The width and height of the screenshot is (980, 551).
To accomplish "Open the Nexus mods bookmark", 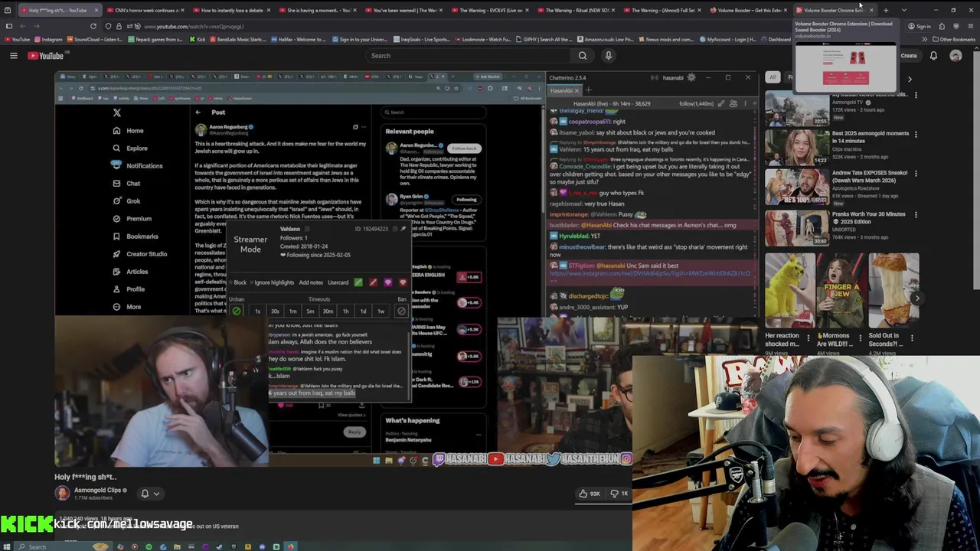I will pyautogui.click(x=665, y=39).
